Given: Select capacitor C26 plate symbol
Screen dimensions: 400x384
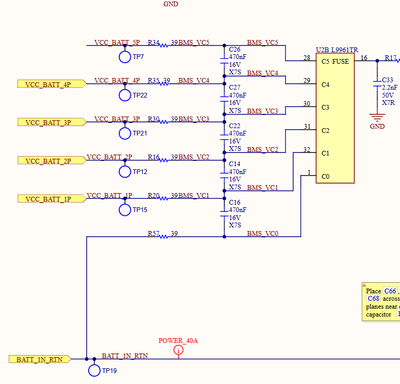Looking at the screenshot, I should click(x=224, y=61).
